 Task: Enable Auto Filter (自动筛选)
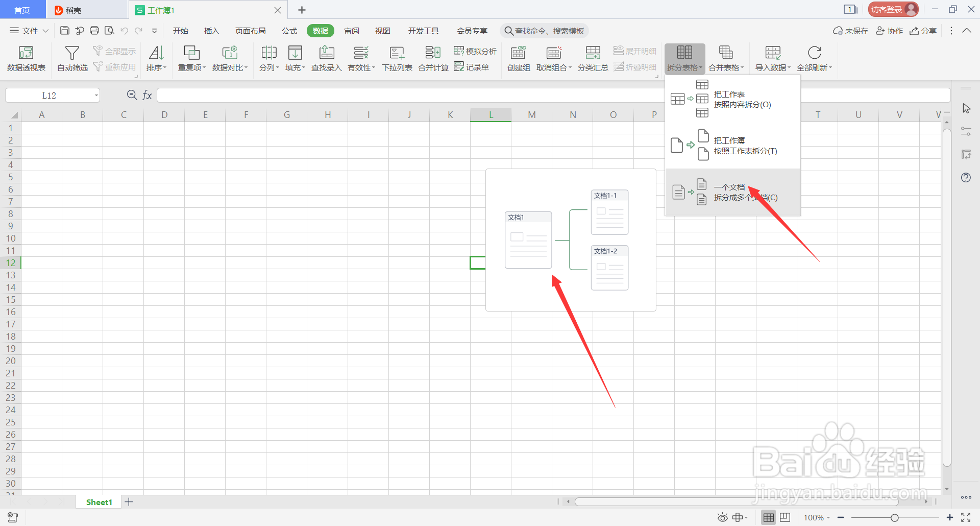click(72, 58)
